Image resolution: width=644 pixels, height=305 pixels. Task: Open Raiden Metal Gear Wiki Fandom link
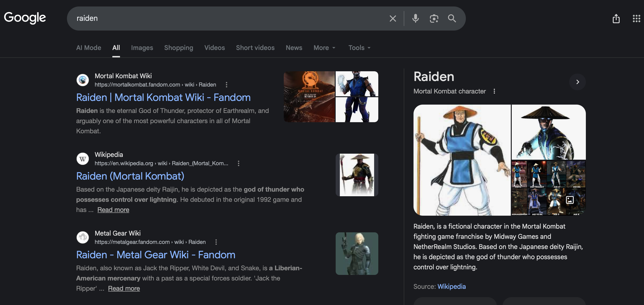coord(156,255)
